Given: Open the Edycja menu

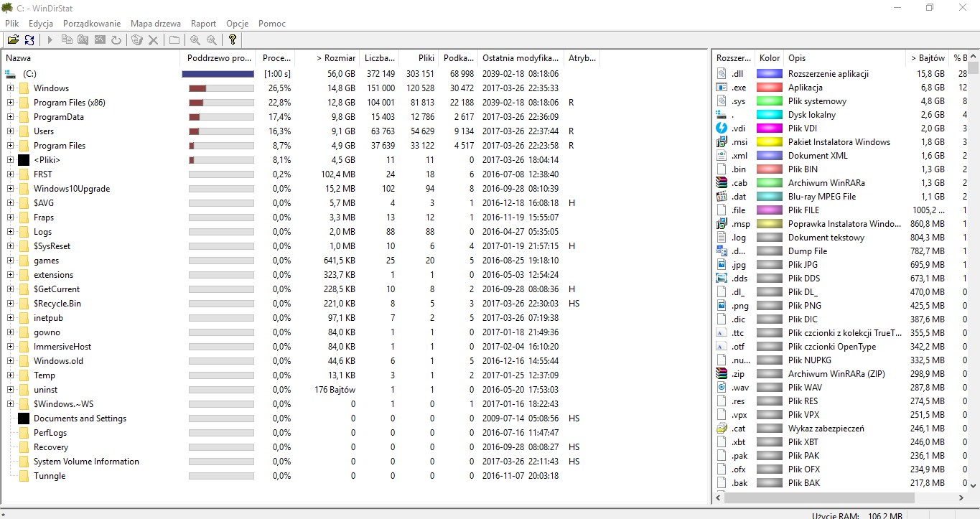Looking at the screenshot, I should 41,24.
